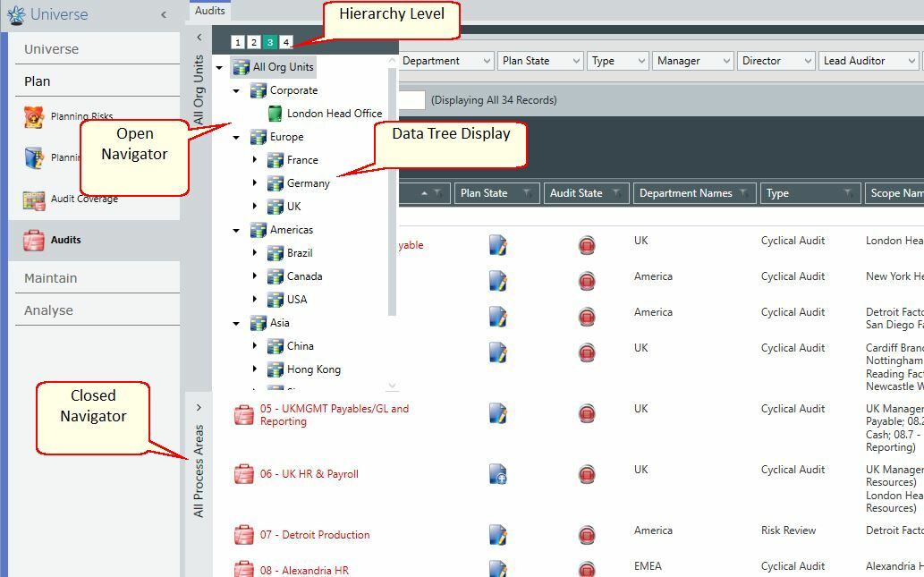This screenshot has width=924, height=577.
Task: Open audit 05 - UKMGMT Payables/GL and Reporting
Action: point(335,415)
